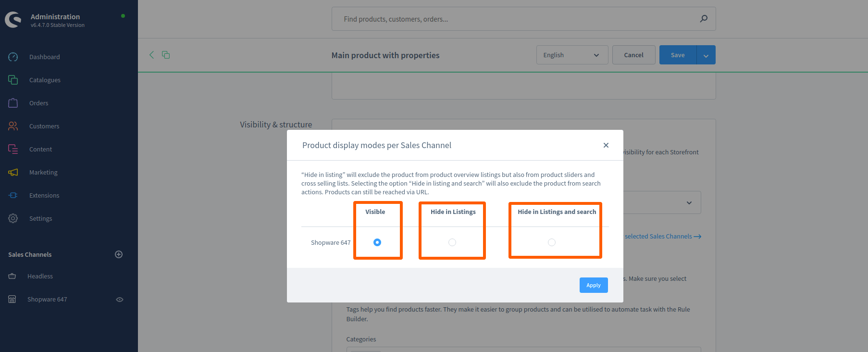Click the Cancel button
This screenshot has height=352, width=868.
633,55
